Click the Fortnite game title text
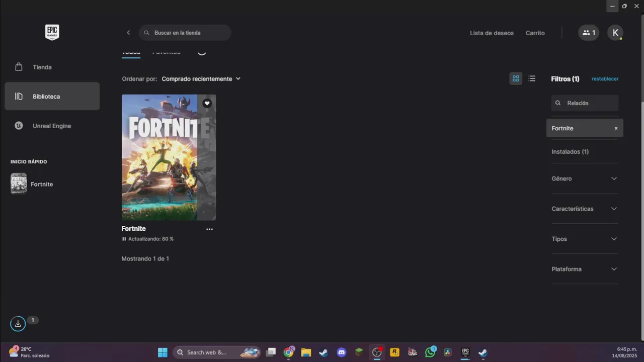Screen dimensions: 644x362 [134, 229]
